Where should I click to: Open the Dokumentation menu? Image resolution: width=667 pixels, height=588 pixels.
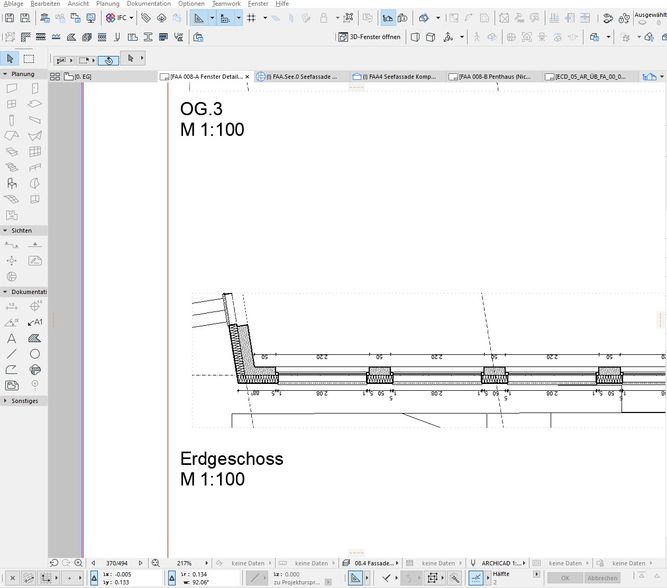coord(148,4)
